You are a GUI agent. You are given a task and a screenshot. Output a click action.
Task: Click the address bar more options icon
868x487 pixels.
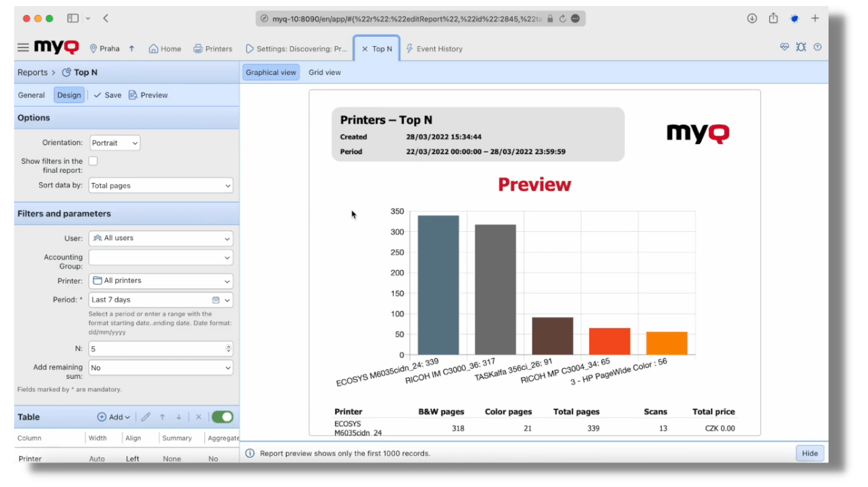tap(576, 19)
